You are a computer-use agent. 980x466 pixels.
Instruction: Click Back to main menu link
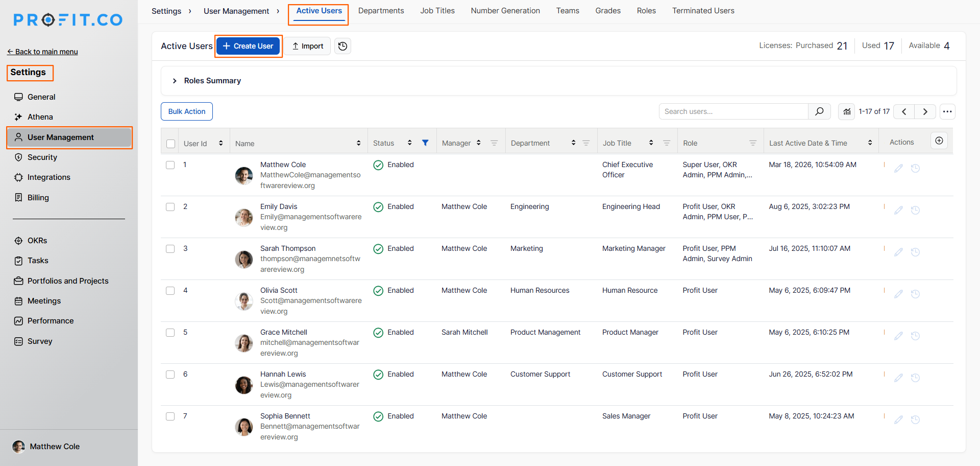point(42,52)
